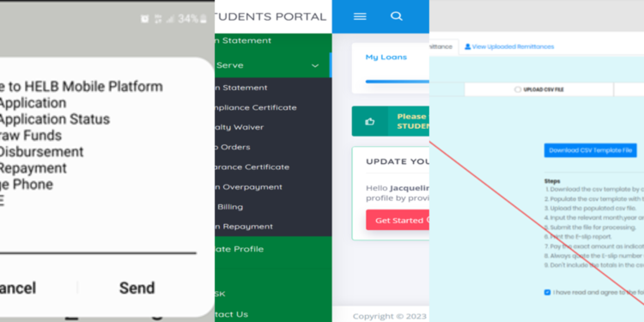
Task: Click the 'Steps' heading in the upload panel
Action: (552, 180)
